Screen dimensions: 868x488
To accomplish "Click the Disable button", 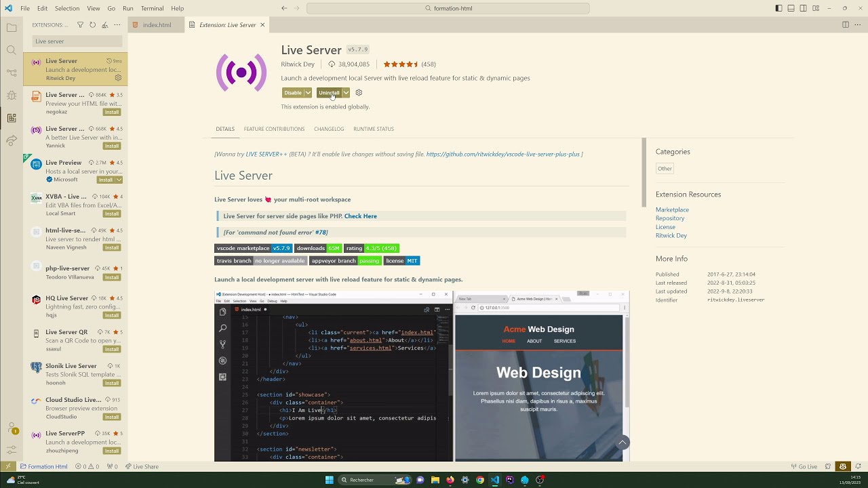I will pos(293,93).
